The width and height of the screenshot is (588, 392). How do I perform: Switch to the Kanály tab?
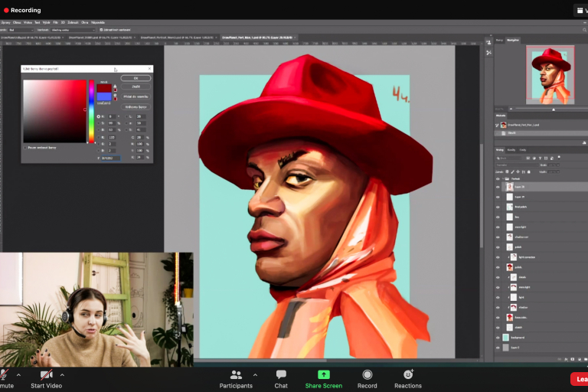point(511,150)
